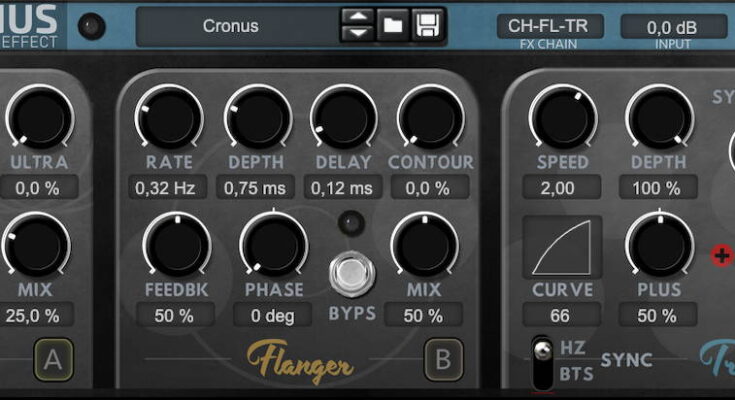Open the Cronus preset name dropdown
The height and width of the screenshot is (400, 735).
click(232, 26)
